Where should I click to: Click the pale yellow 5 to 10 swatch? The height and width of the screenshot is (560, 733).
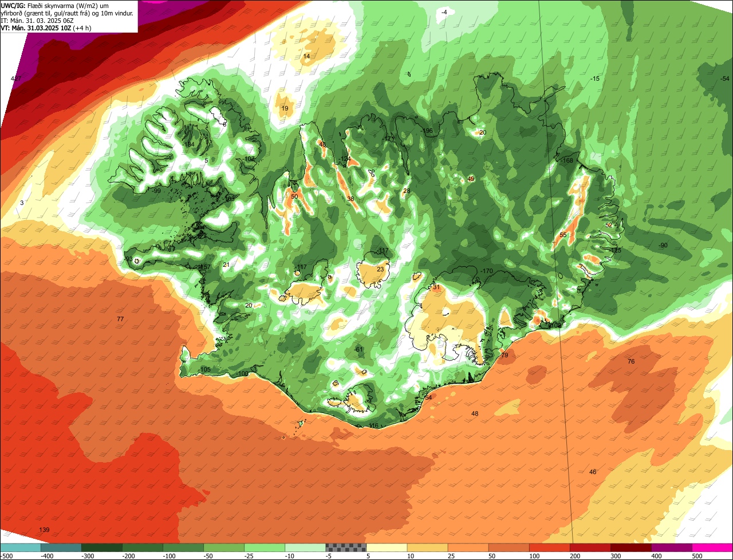[387, 547]
